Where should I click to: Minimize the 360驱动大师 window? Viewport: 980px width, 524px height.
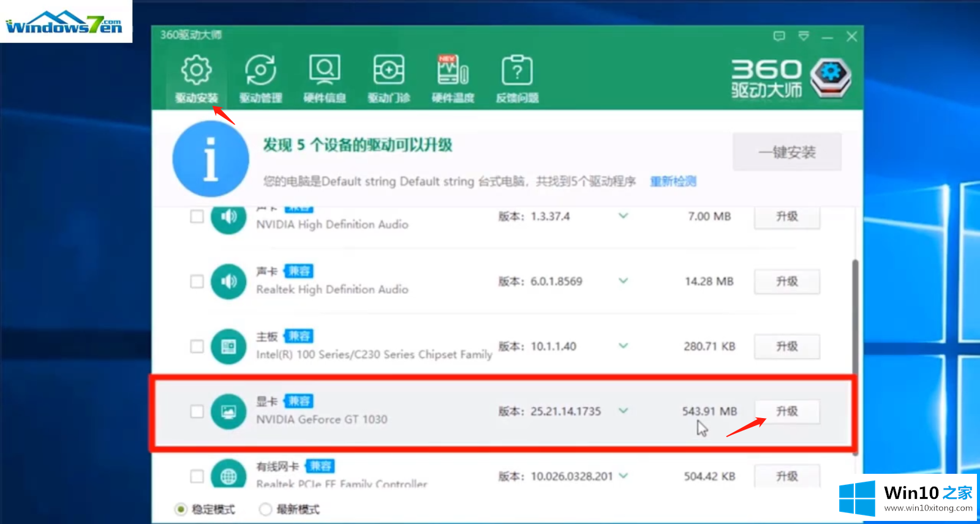(827, 37)
